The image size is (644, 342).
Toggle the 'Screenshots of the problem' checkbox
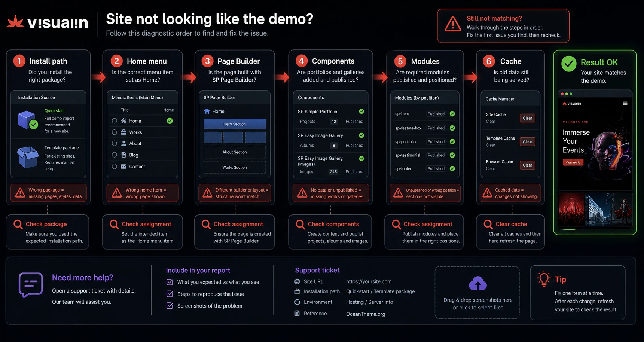pyautogui.click(x=170, y=305)
